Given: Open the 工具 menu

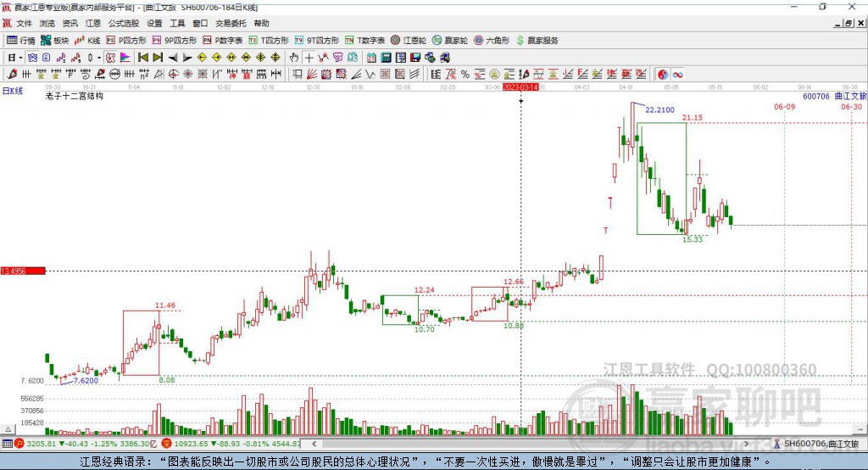Looking at the screenshot, I should (177, 23).
